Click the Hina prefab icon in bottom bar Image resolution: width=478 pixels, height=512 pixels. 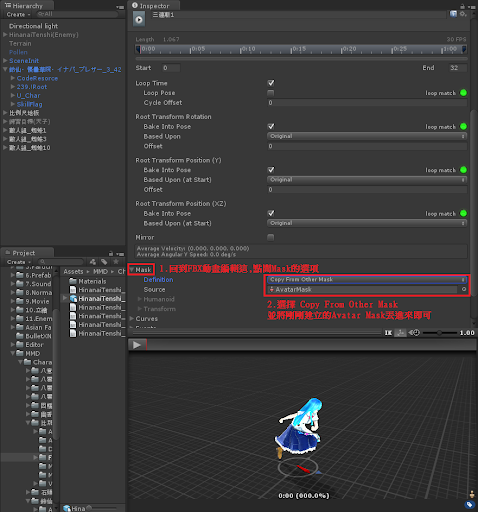67,508
